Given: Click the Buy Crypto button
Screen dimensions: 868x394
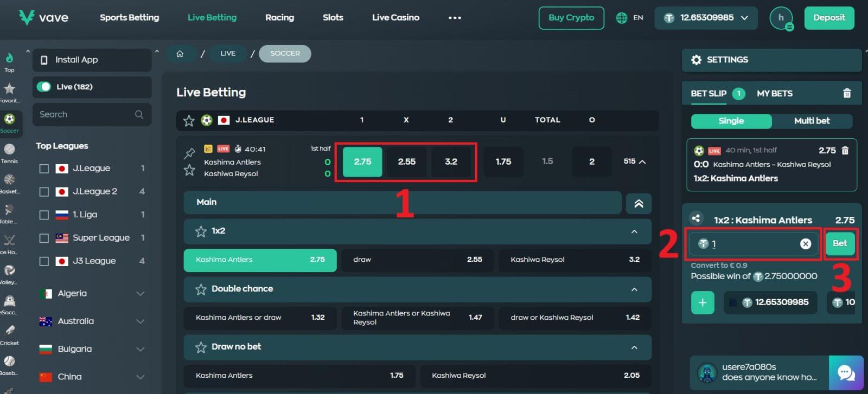Looking at the screenshot, I should coord(571,18).
